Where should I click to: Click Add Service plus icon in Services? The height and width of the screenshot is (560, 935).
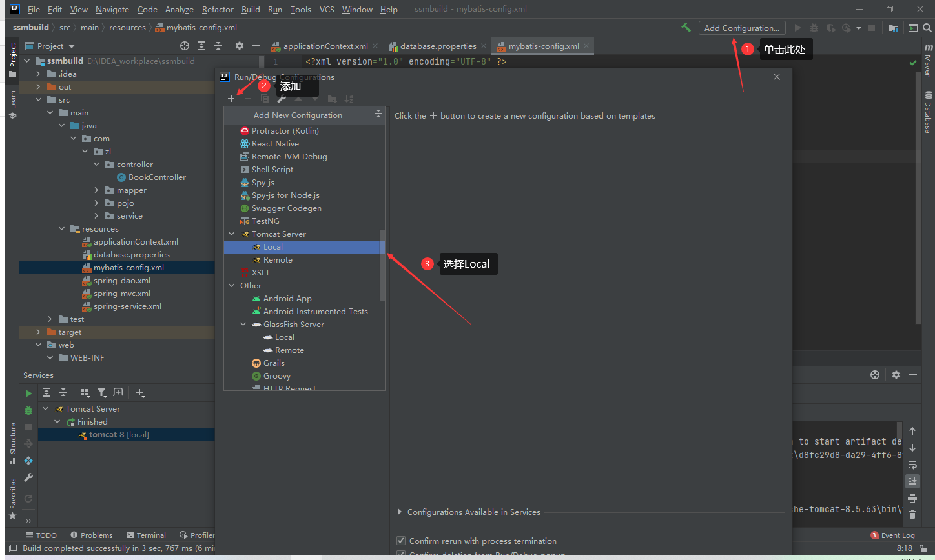(140, 392)
